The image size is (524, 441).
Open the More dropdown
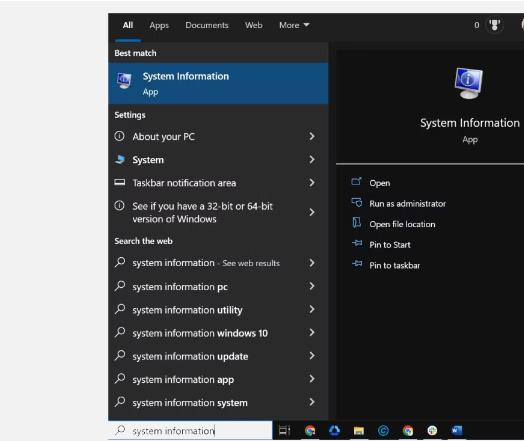[294, 25]
